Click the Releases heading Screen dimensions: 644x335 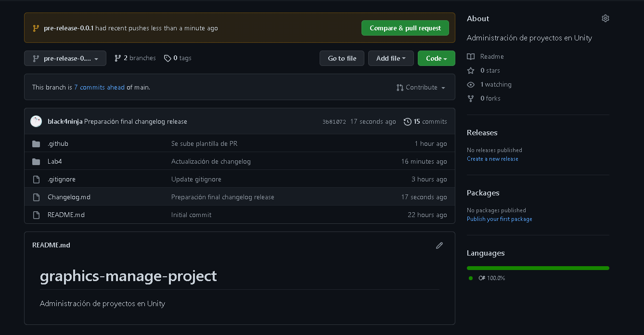(x=482, y=133)
